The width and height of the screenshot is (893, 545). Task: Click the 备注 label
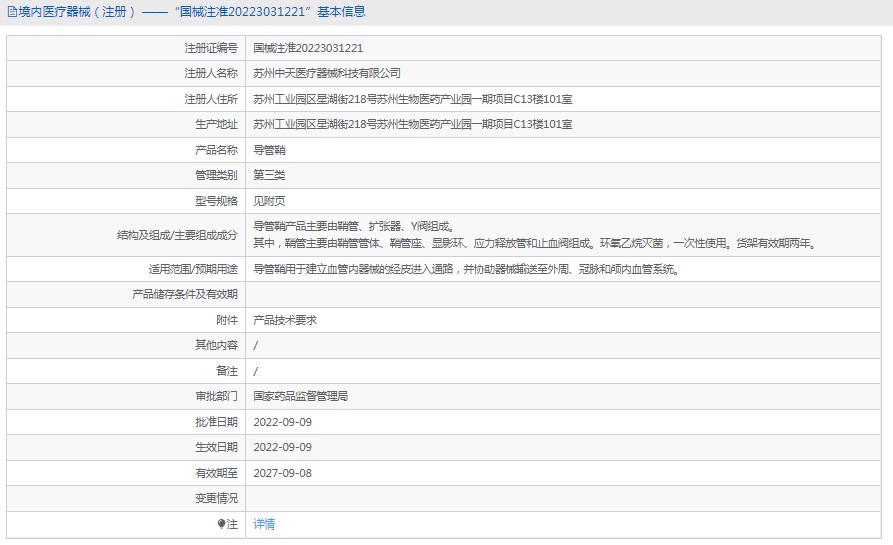227,371
